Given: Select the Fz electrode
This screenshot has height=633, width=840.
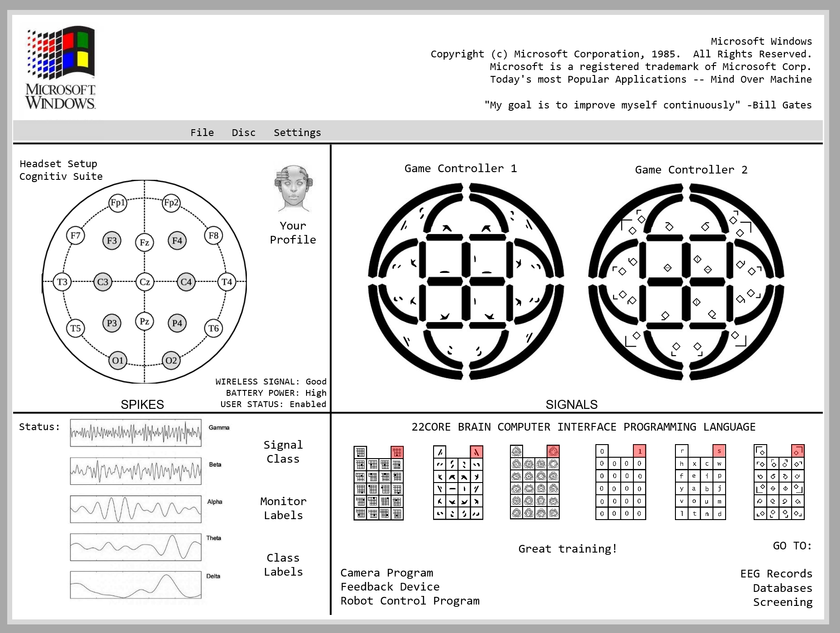Looking at the screenshot, I should click(145, 243).
